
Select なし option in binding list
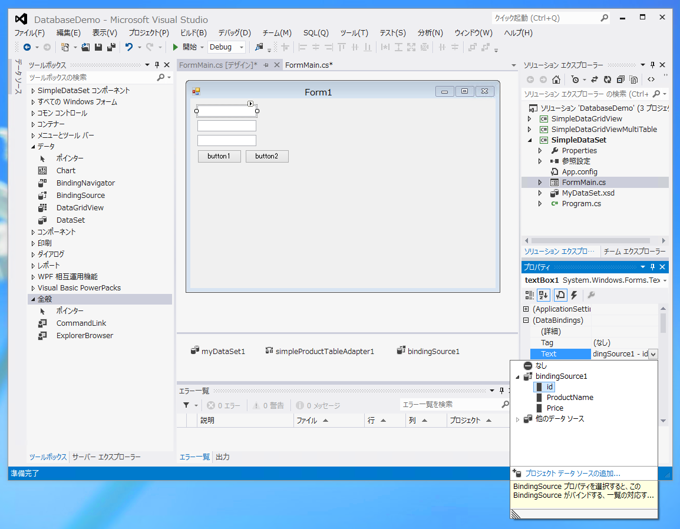[541, 366]
